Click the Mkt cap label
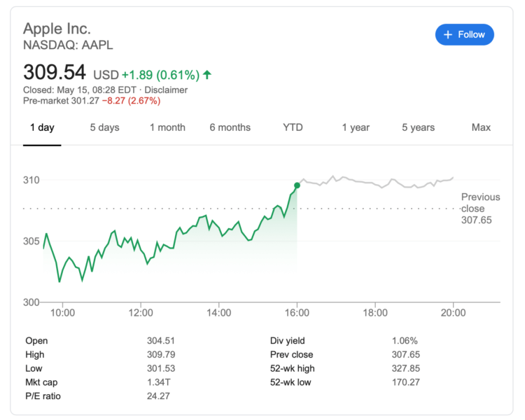525x420 pixels. click(41, 382)
